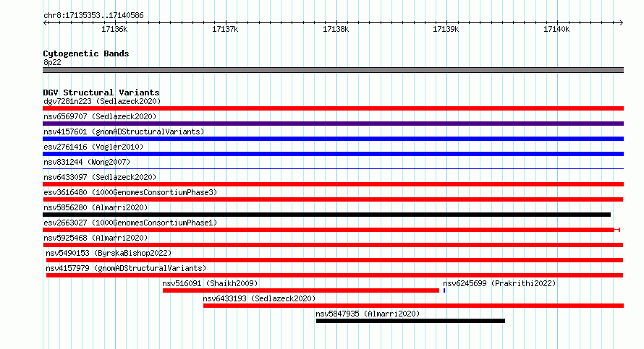Click label nsv5925468 (Almarri2020)

click(x=96, y=238)
